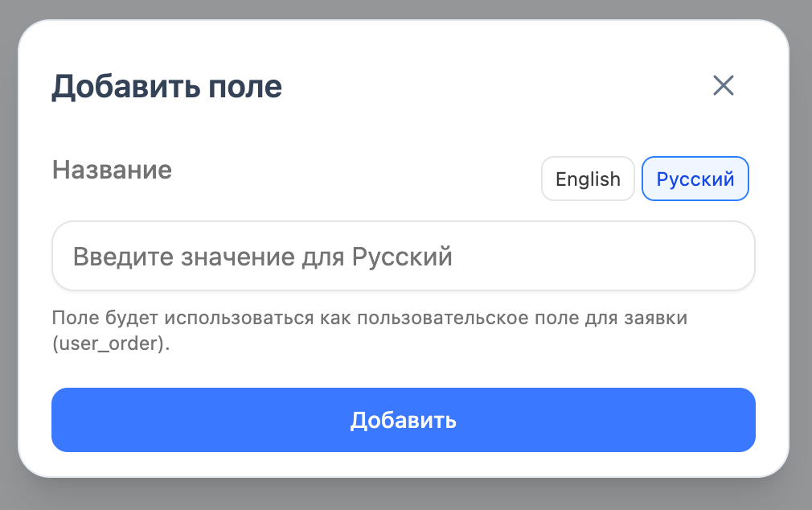Click the helper text about пользовательское поле
Screen dimensions: 812x510
pyautogui.click(x=369, y=317)
